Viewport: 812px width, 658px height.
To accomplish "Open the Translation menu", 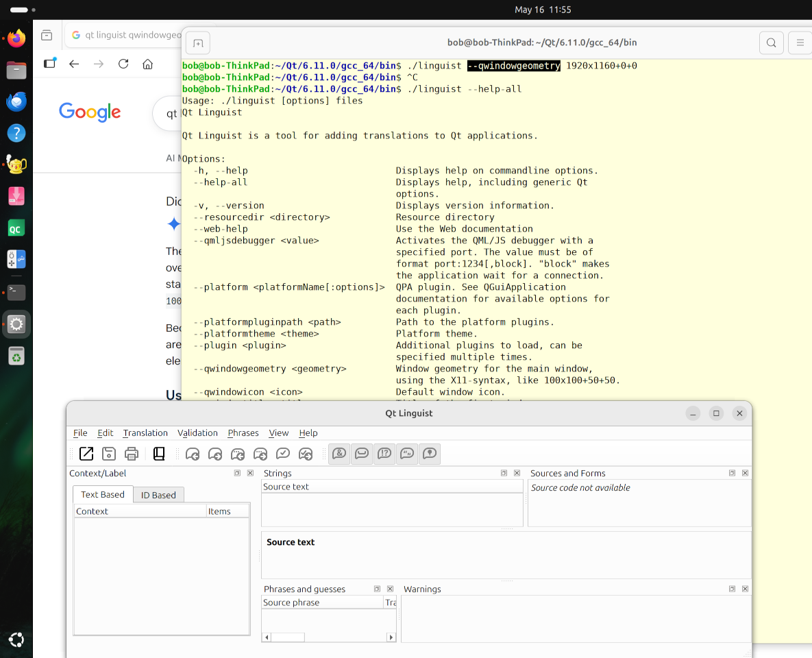I will point(145,433).
